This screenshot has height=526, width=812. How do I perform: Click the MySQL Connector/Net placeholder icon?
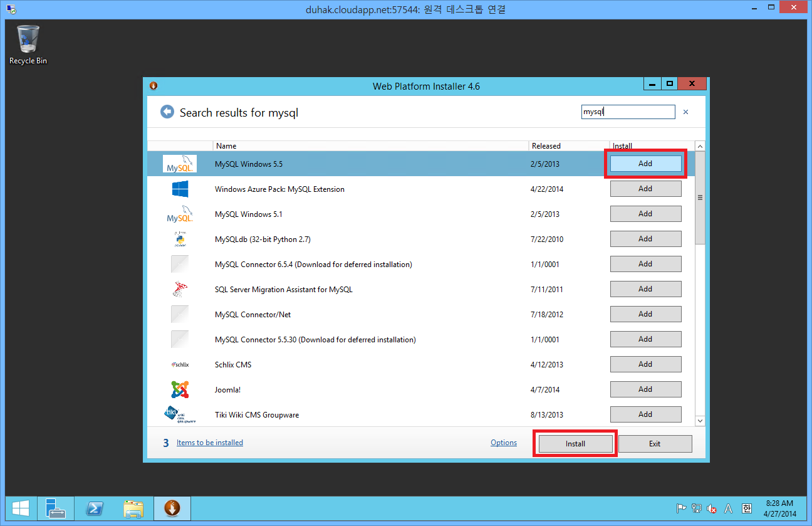point(180,314)
